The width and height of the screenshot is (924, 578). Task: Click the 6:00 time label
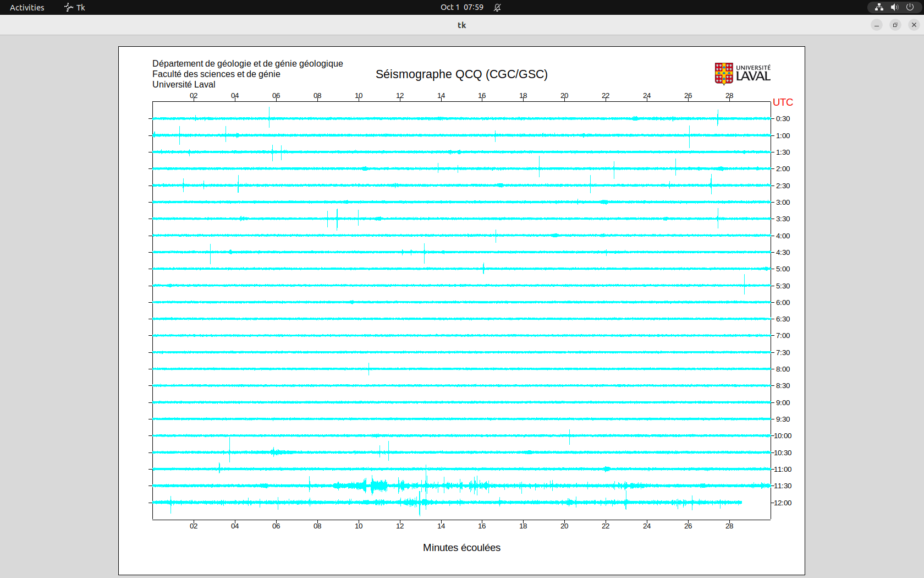pyautogui.click(x=783, y=303)
